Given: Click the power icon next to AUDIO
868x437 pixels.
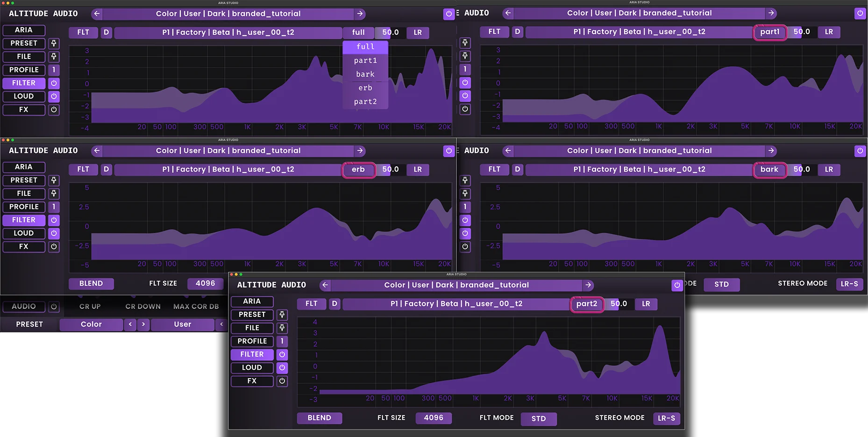Looking at the screenshot, I should point(54,307).
